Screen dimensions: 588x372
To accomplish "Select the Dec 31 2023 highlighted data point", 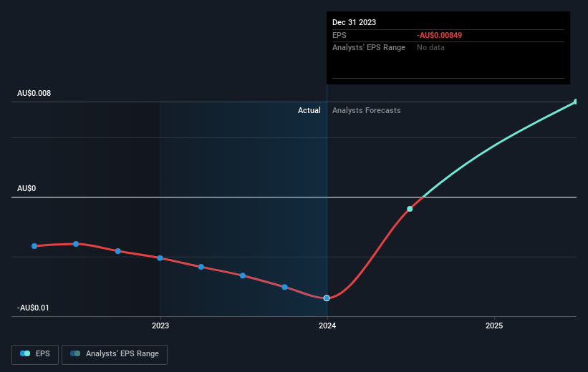I will click(327, 298).
